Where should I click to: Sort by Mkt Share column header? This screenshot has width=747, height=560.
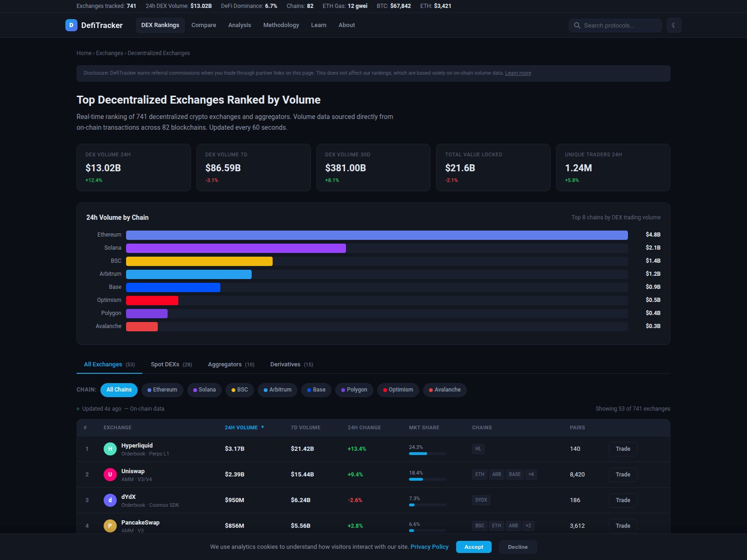point(424,427)
